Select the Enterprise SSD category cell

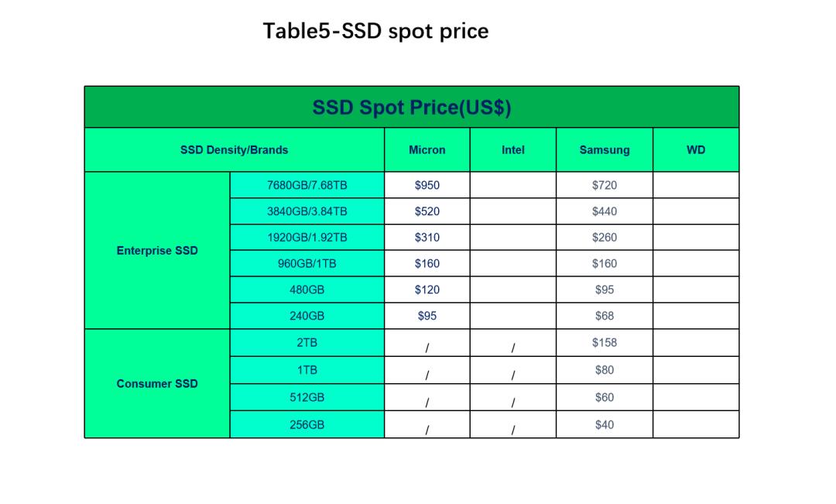click(157, 250)
